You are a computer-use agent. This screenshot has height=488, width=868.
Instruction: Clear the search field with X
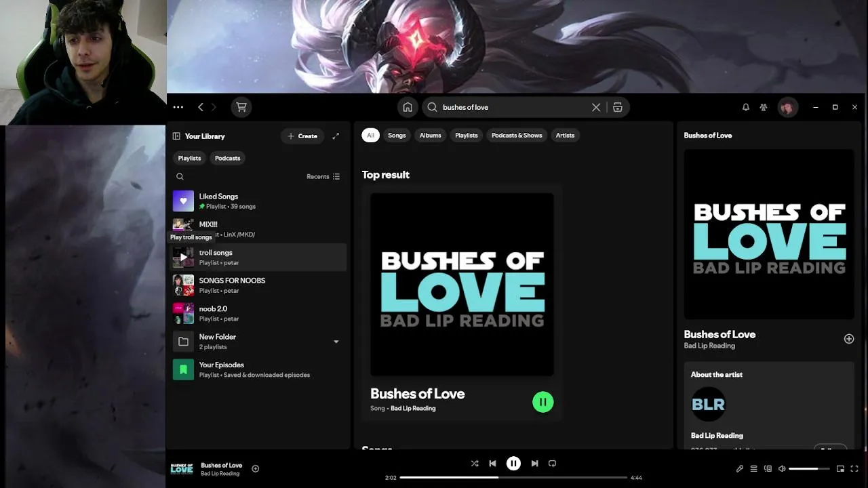pos(596,107)
